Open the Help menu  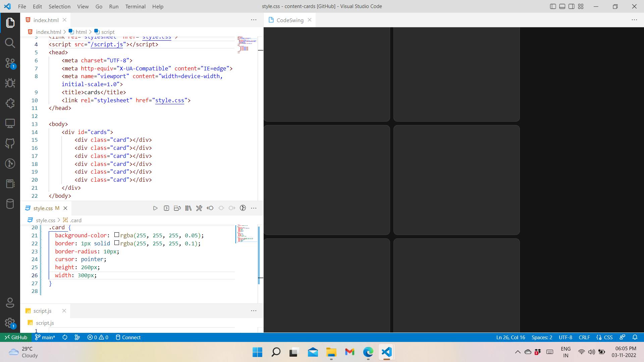click(158, 6)
